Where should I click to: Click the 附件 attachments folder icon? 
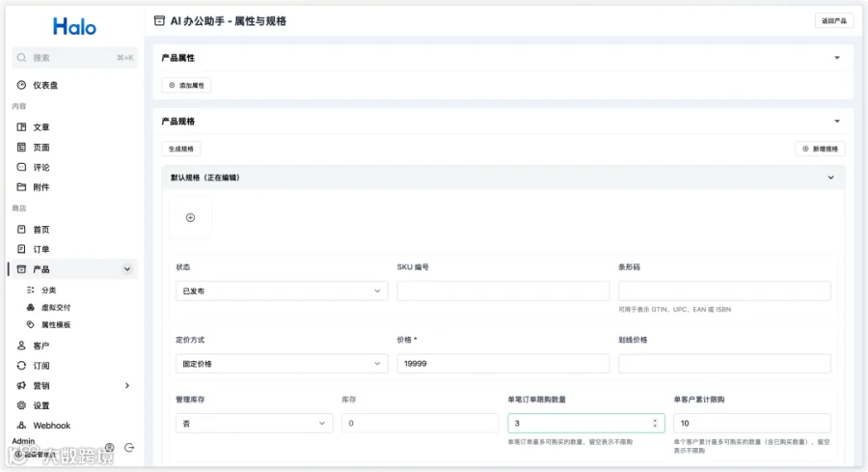click(21, 187)
